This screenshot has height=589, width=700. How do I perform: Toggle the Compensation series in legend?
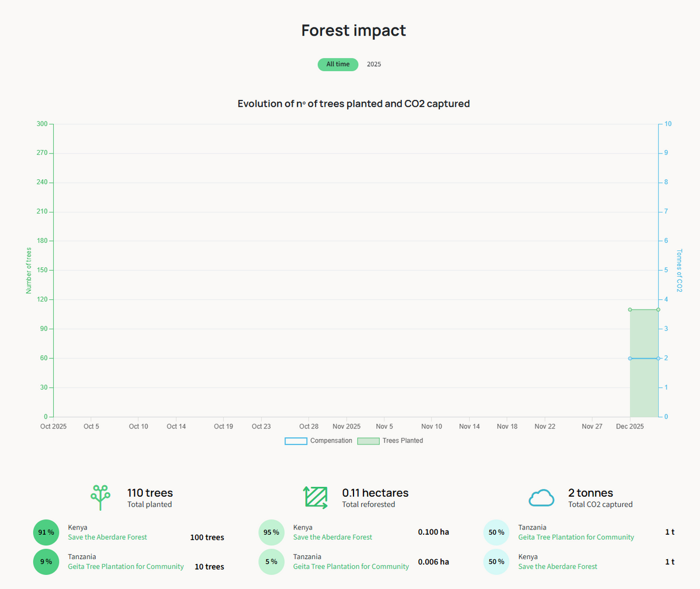click(331, 441)
